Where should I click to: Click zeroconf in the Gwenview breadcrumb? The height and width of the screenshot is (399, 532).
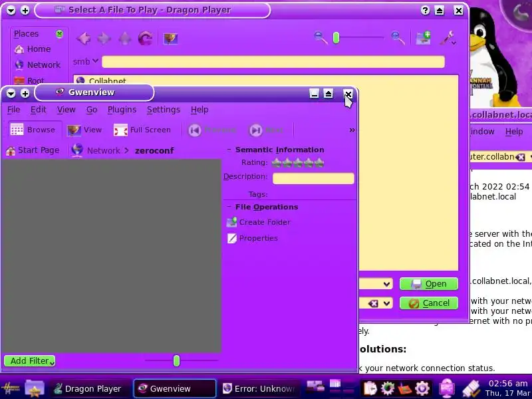click(154, 150)
